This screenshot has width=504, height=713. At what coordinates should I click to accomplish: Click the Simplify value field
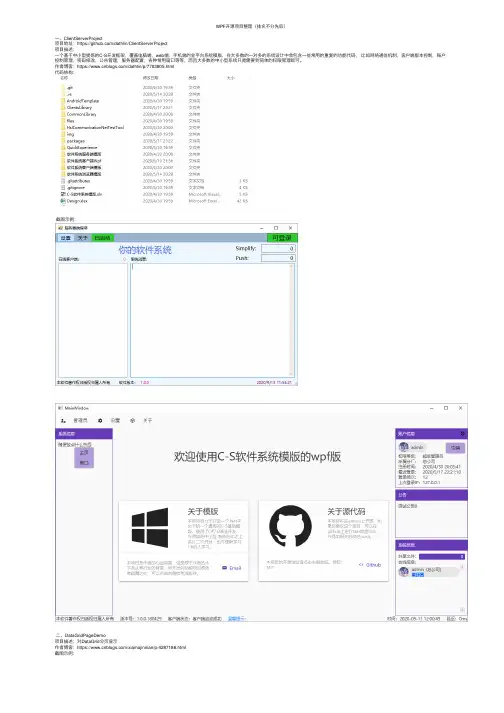click(278, 249)
